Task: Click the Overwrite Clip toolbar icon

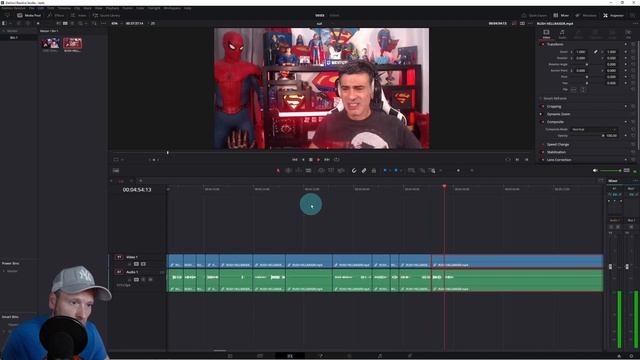Action: (331, 171)
